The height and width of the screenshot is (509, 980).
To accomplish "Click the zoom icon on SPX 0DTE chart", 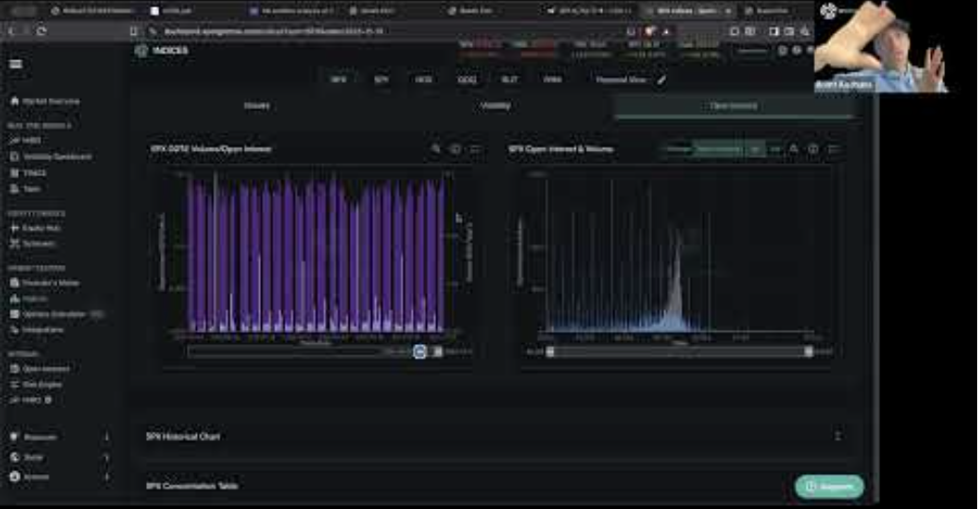I will pyautogui.click(x=435, y=149).
